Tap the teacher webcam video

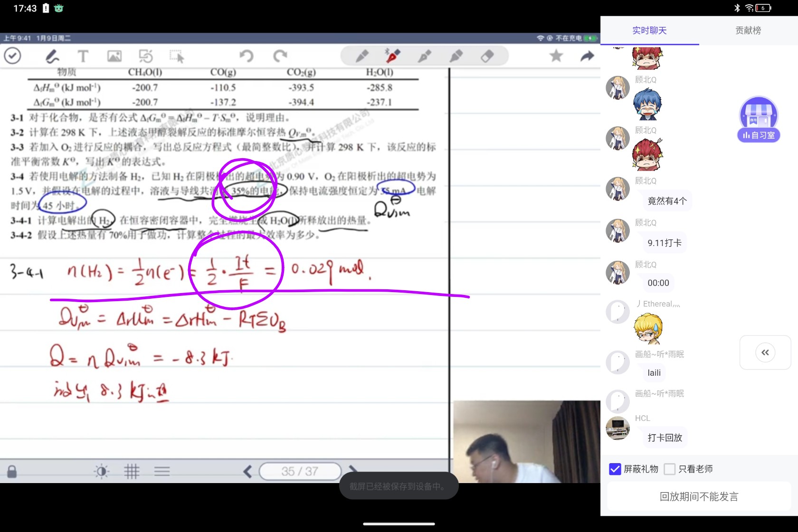526,442
